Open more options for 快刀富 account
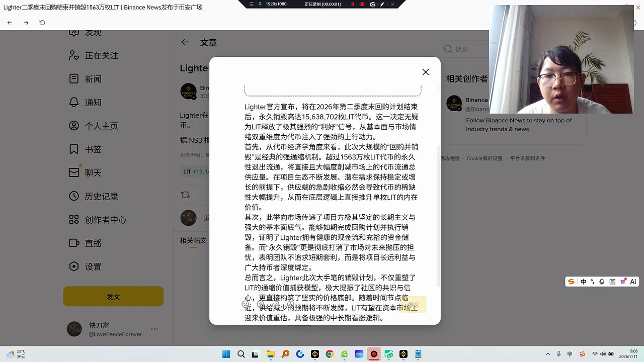The width and height of the screenshot is (644, 362). [154, 329]
